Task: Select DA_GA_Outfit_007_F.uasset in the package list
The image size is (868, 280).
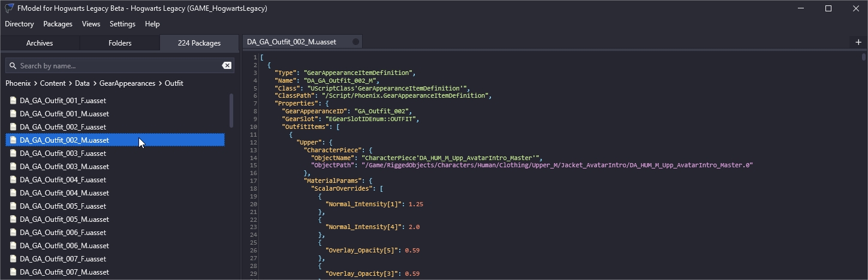Action: (x=115, y=259)
